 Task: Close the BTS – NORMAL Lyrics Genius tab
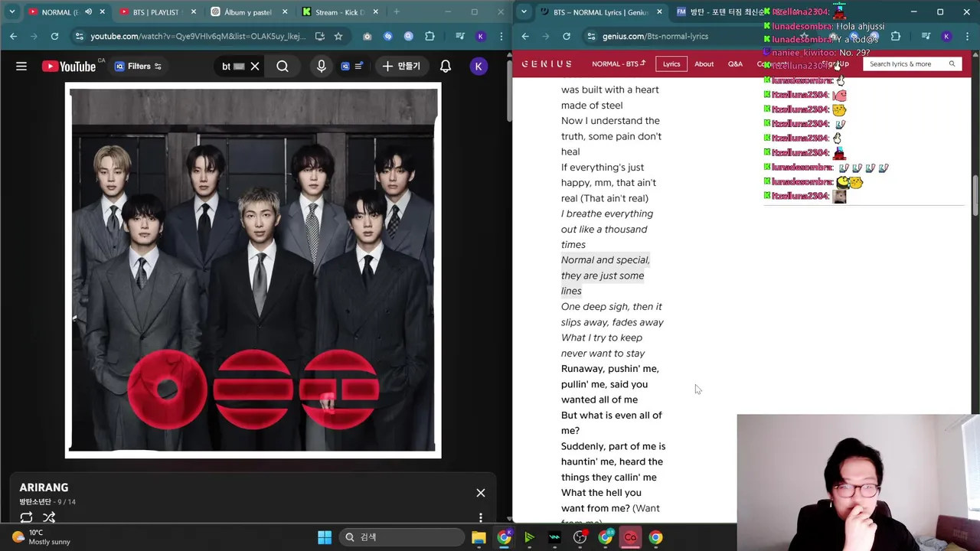click(x=658, y=12)
